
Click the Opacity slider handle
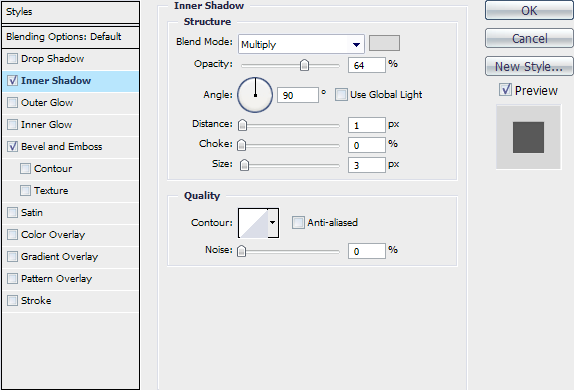[x=304, y=65]
